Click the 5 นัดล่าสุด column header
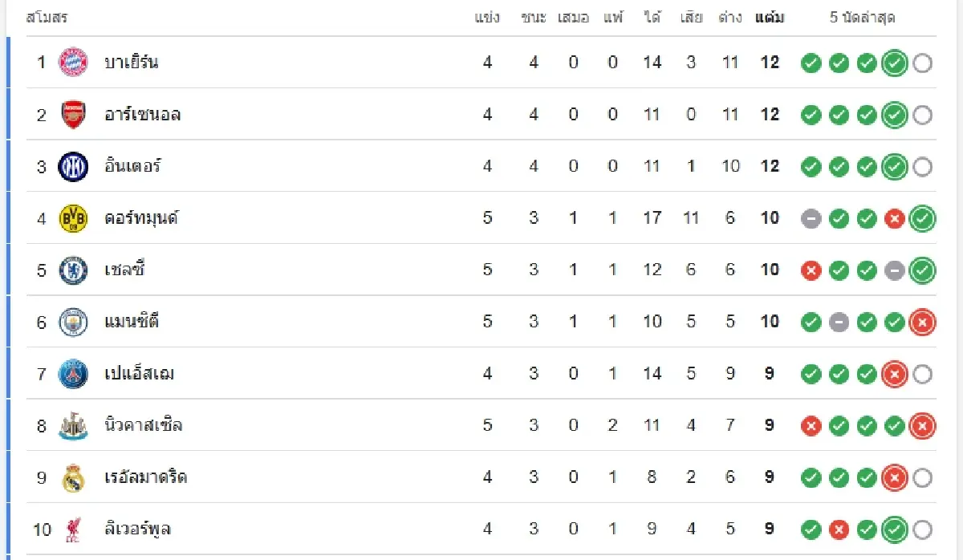Viewport: 963px width, 560px height. (x=862, y=17)
